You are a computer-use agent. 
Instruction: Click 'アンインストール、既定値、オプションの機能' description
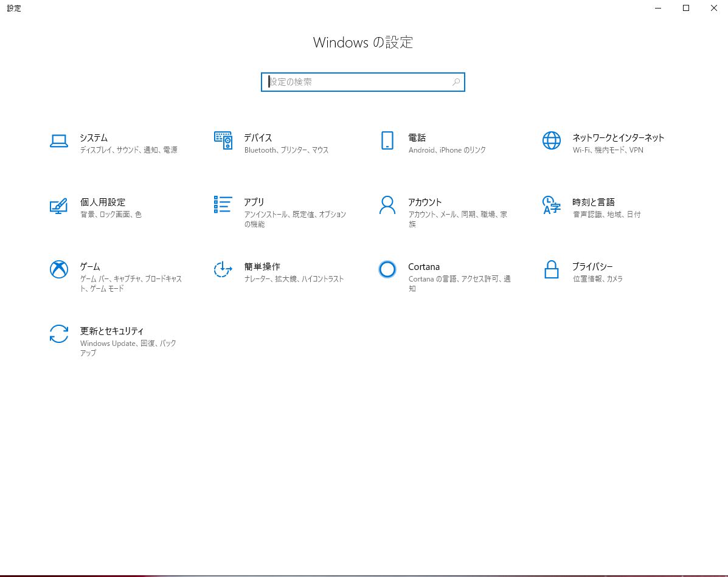pyautogui.click(x=296, y=219)
